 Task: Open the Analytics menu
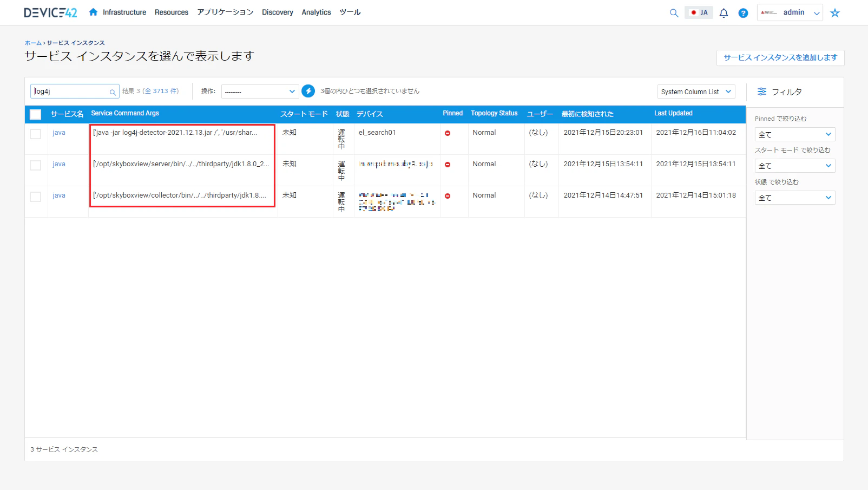point(316,12)
